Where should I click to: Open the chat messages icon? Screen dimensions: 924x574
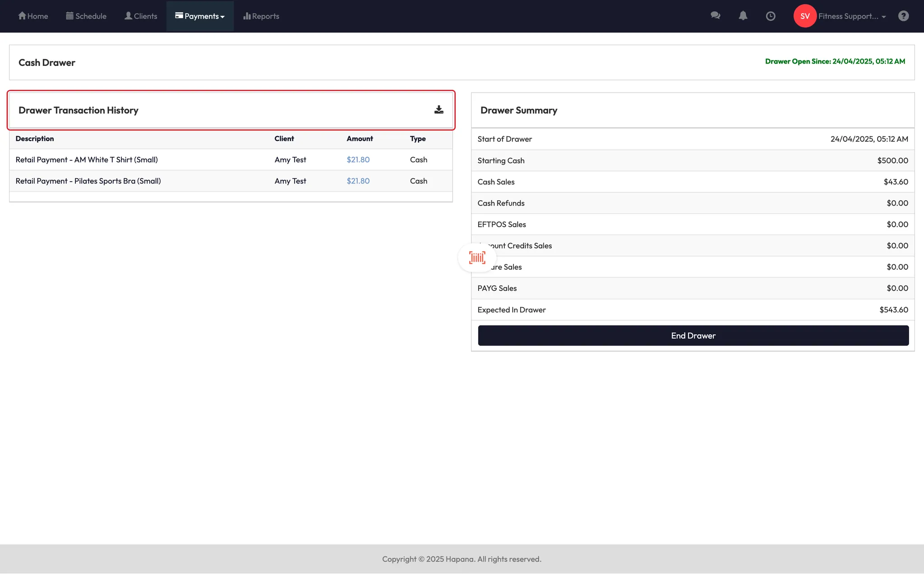[715, 16]
